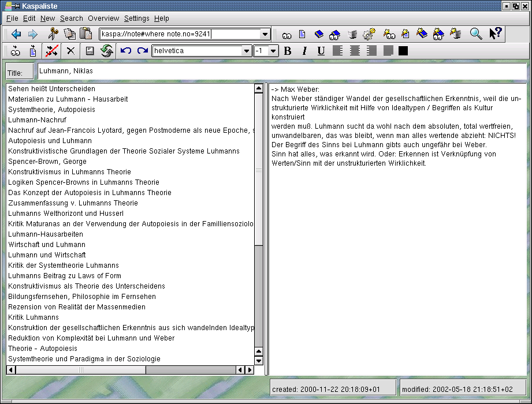The width and height of the screenshot is (532, 404).
Task: Click the delete X icon
Action: [x=70, y=51]
